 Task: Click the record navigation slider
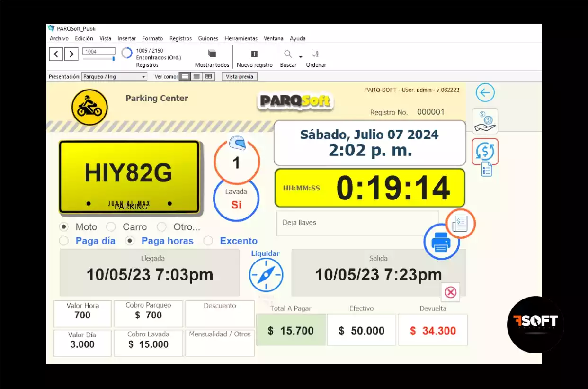99,59
